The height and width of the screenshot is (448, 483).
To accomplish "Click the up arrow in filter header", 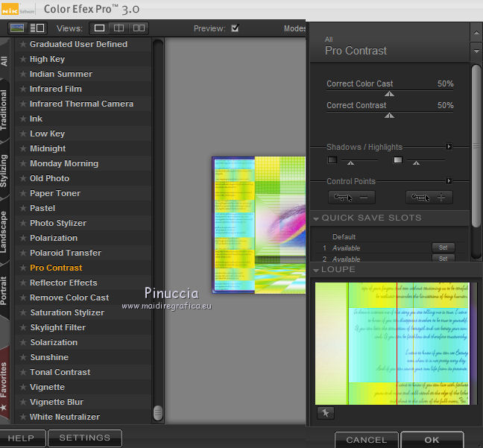I will click(x=476, y=32).
